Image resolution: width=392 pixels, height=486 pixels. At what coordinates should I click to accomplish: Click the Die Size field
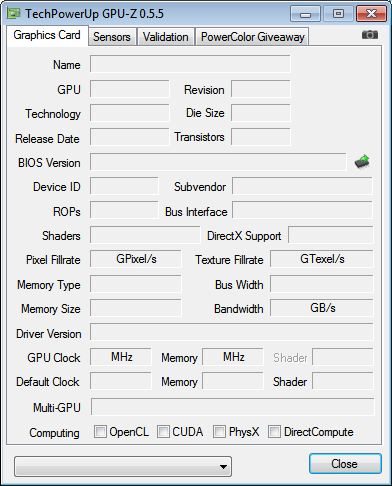(261, 113)
